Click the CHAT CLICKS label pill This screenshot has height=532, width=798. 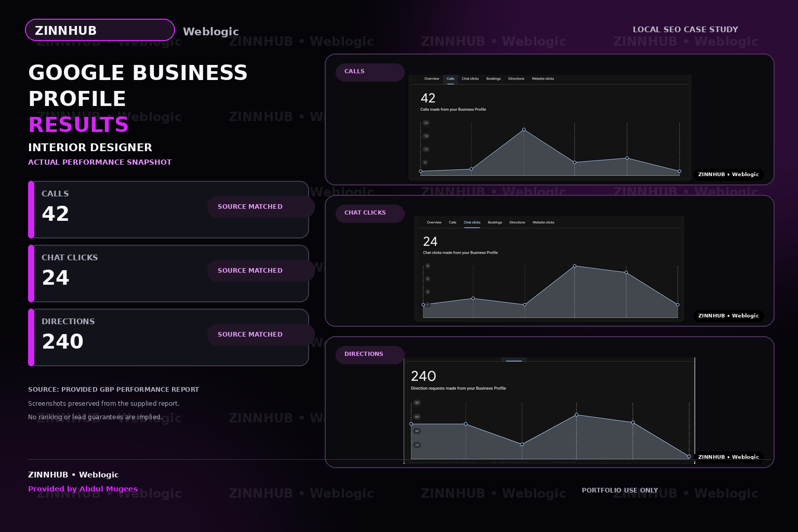(x=370, y=214)
